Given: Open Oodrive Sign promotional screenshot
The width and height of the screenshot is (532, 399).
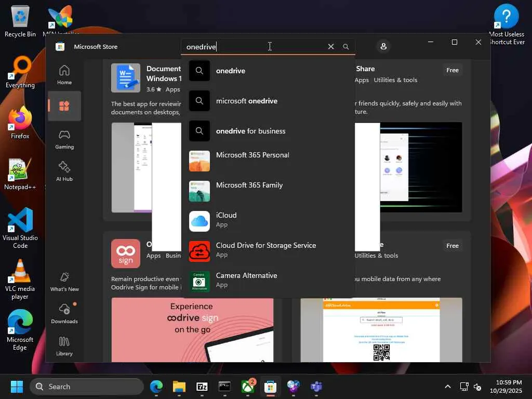Looking at the screenshot, I should point(192,330).
